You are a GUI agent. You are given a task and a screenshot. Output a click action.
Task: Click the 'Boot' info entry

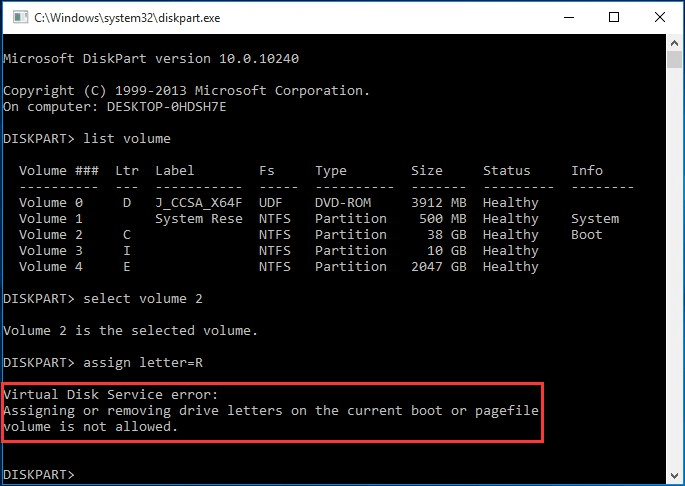click(x=587, y=235)
